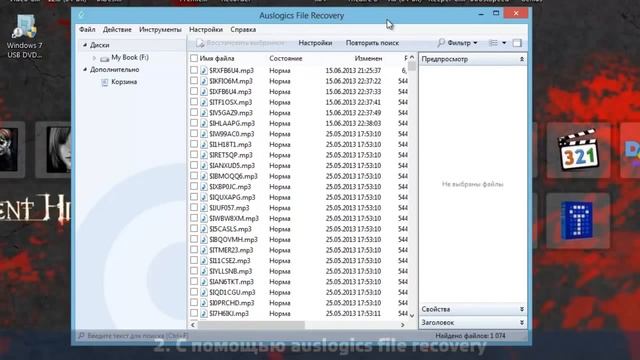The width and height of the screenshot is (640, 360).
Task: Click the Настройки toolbar button
Action: pos(315,43)
